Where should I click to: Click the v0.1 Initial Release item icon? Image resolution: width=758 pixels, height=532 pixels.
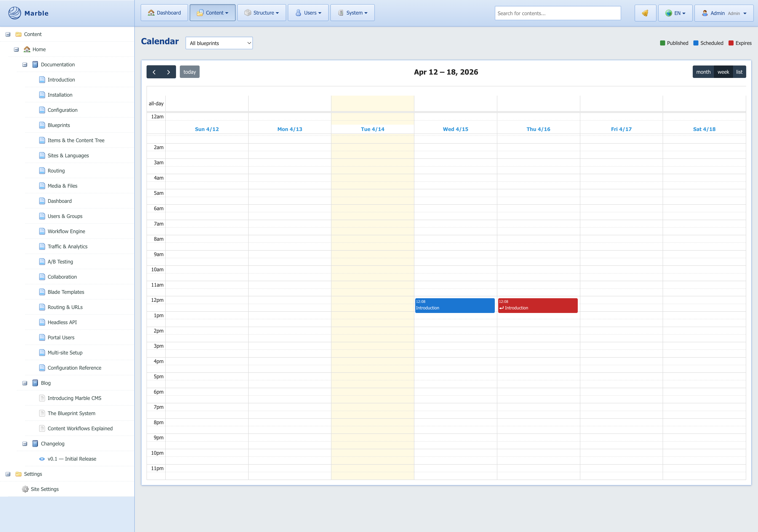[42, 459]
